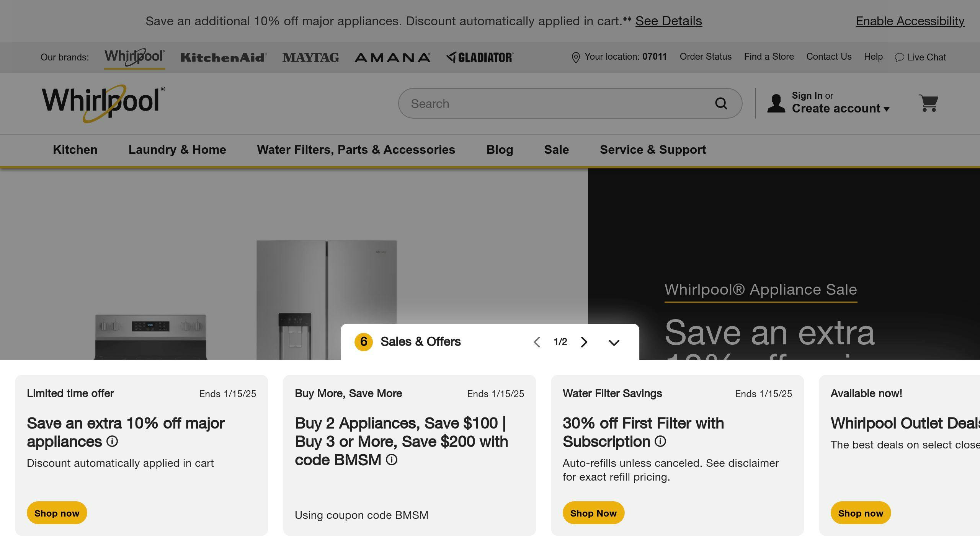Select the Whirlpool brand logo in brands bar
This screenshot has width=980, height=551.
coord(134,57)
